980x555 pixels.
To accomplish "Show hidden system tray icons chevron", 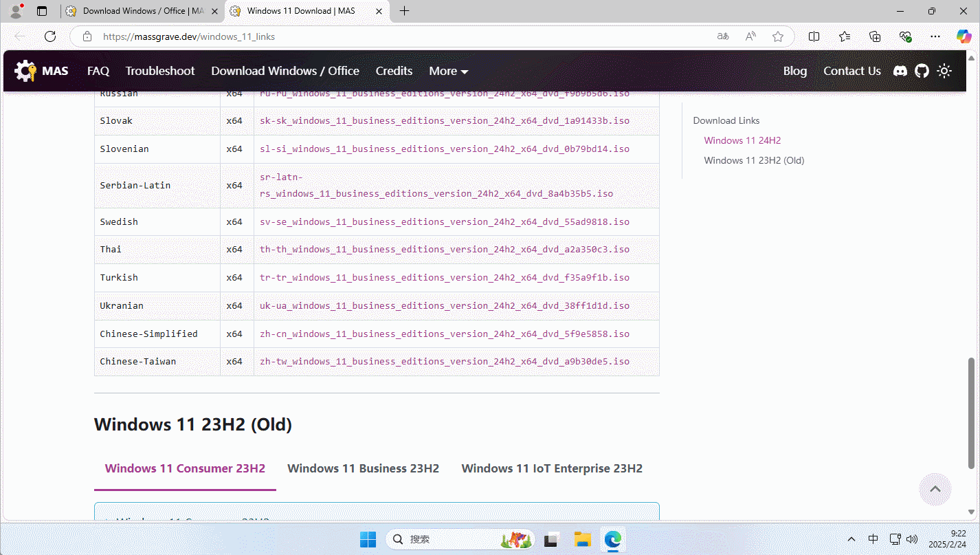I will (x=851, y=539).
